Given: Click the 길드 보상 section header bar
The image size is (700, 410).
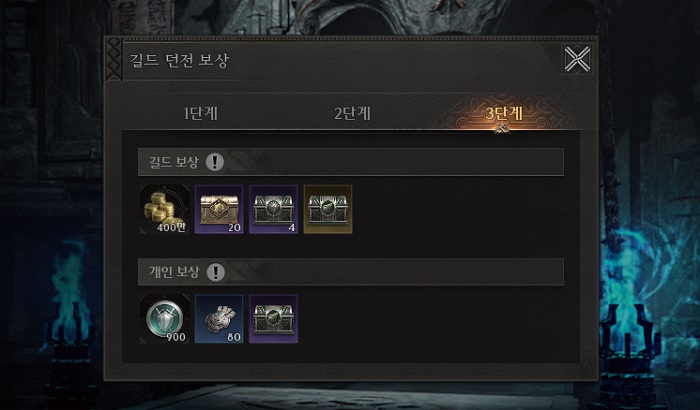Looking at the screenshot, I should coord(351,162).
